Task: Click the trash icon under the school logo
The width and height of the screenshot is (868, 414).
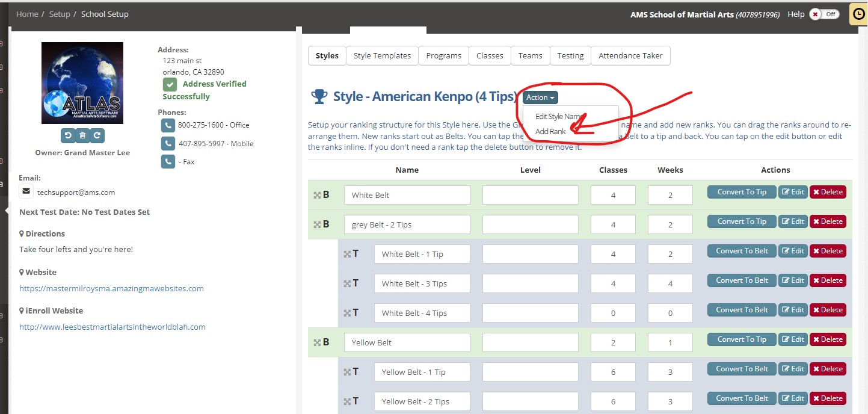Action: tap(82, 135)
